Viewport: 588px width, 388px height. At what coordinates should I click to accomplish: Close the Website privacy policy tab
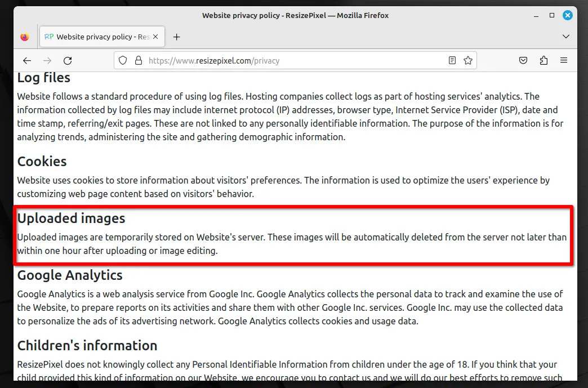[155, 37]
